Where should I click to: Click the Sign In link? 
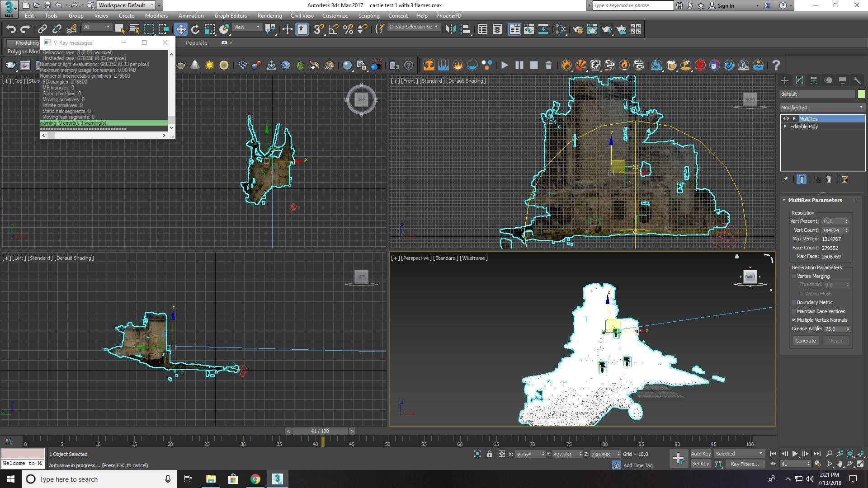tap(726, 6)
